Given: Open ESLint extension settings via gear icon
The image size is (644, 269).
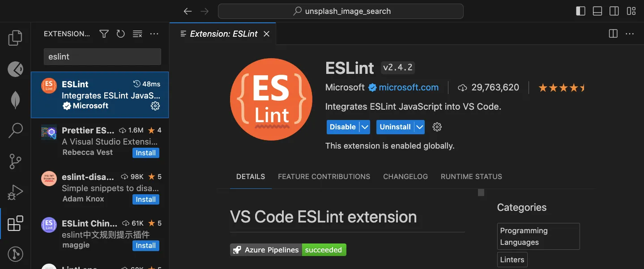Looking at the screenshot, I should (436, 127).
